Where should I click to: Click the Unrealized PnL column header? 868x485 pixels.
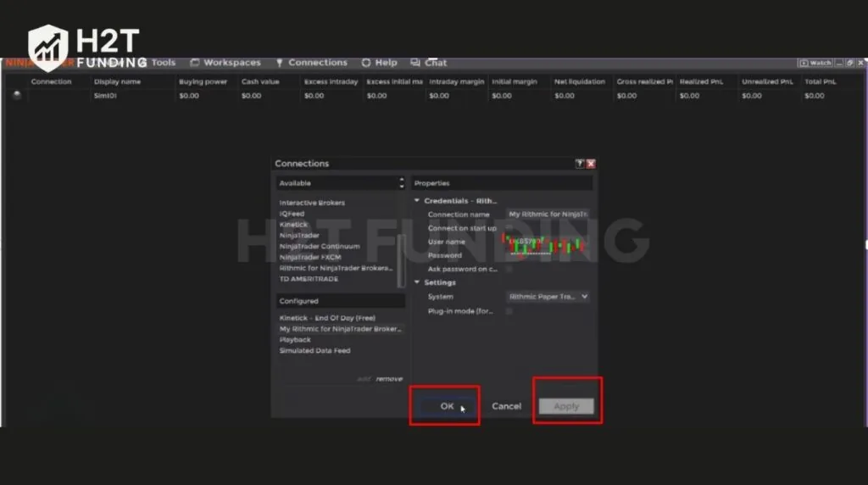click(767, 81)
